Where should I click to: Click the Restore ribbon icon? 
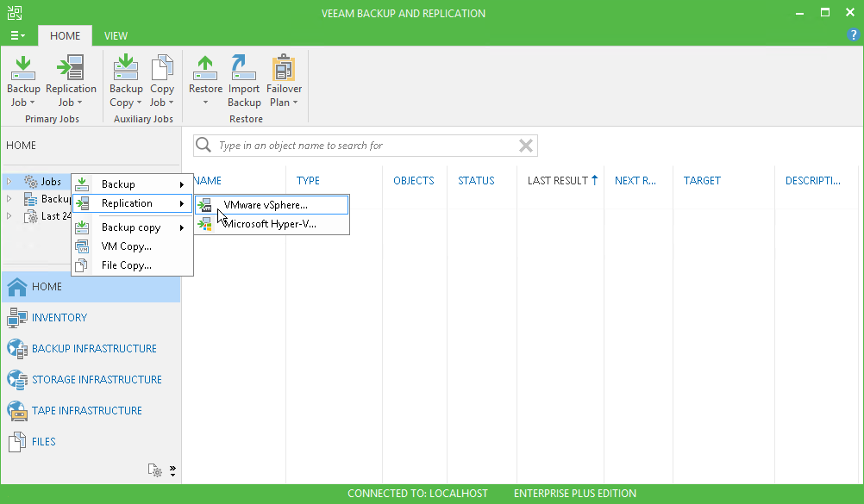click(205, 68)
